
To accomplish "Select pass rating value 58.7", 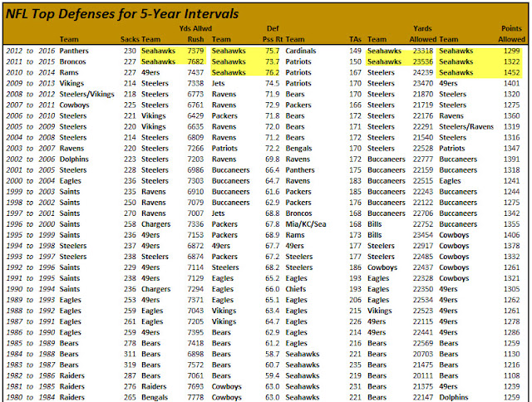I will click(272, 354).
